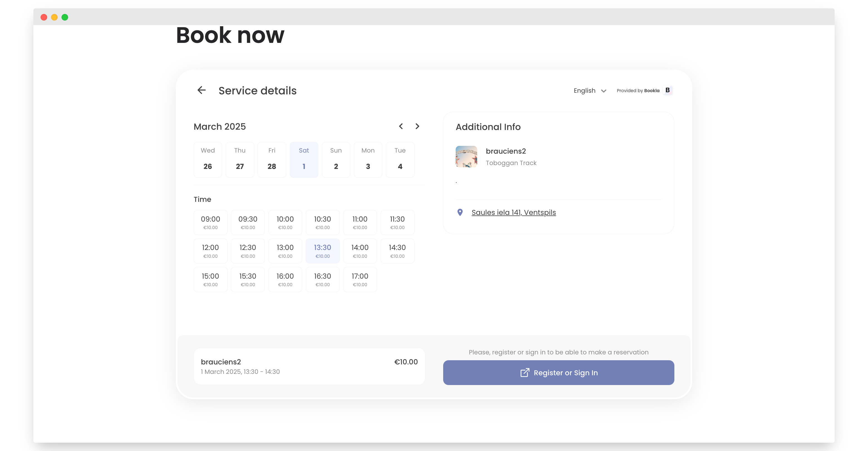Click the selected 13:30 time slot
The image size is (868, 451).
[322, 251]
